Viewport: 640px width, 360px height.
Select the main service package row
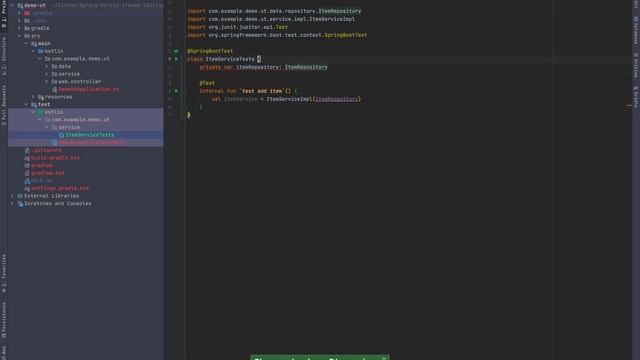(86, 74)
